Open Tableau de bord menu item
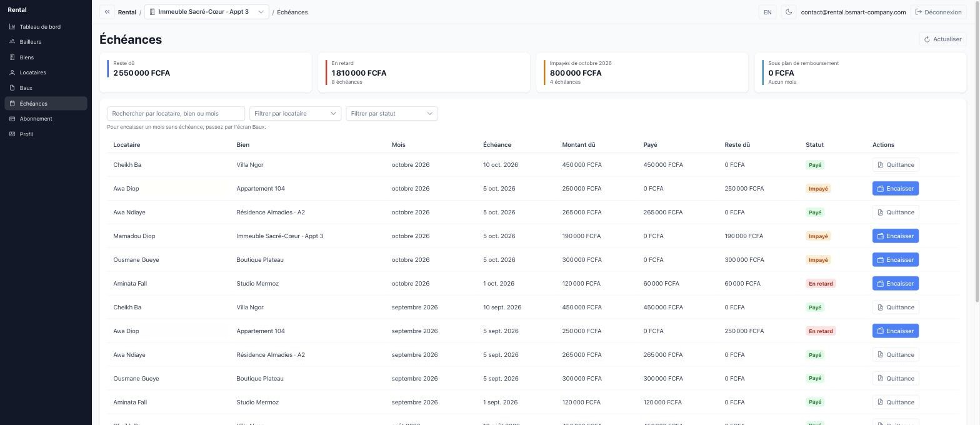 pos(46,27)
